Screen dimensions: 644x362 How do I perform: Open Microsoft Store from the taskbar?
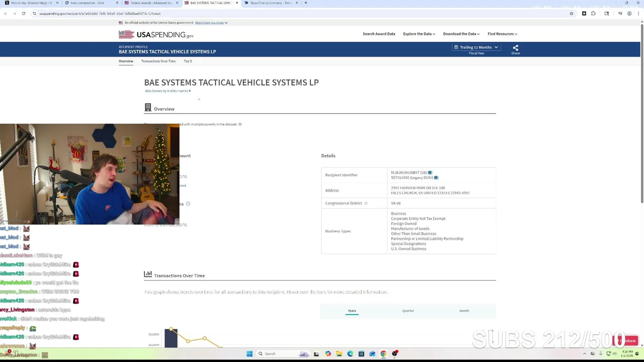[361, 353]
